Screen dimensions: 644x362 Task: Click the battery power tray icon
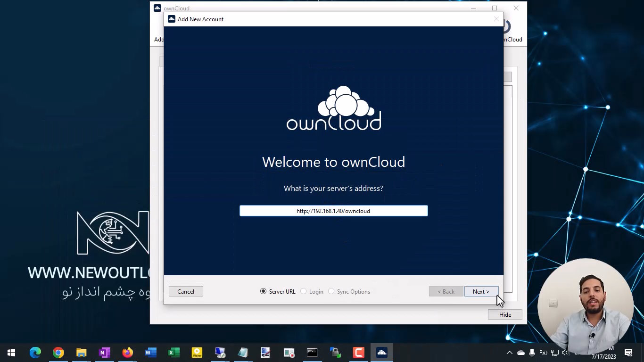click(543, 353)
